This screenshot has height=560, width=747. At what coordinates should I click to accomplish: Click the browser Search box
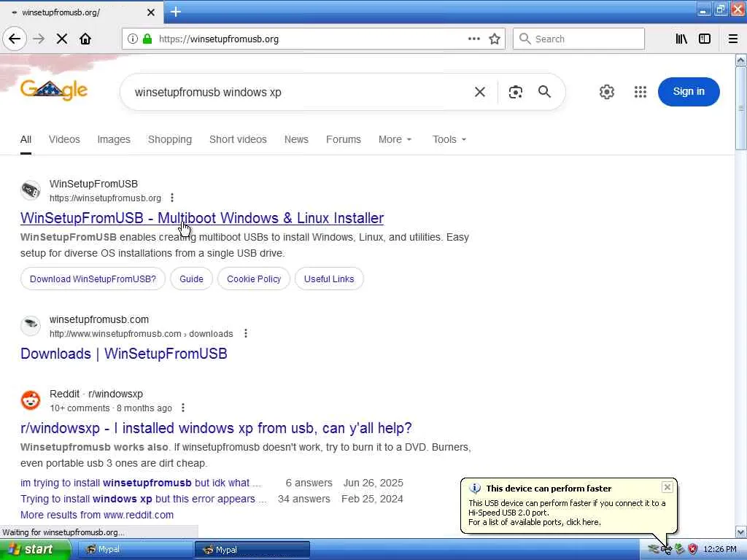click(x=578, y=39)
